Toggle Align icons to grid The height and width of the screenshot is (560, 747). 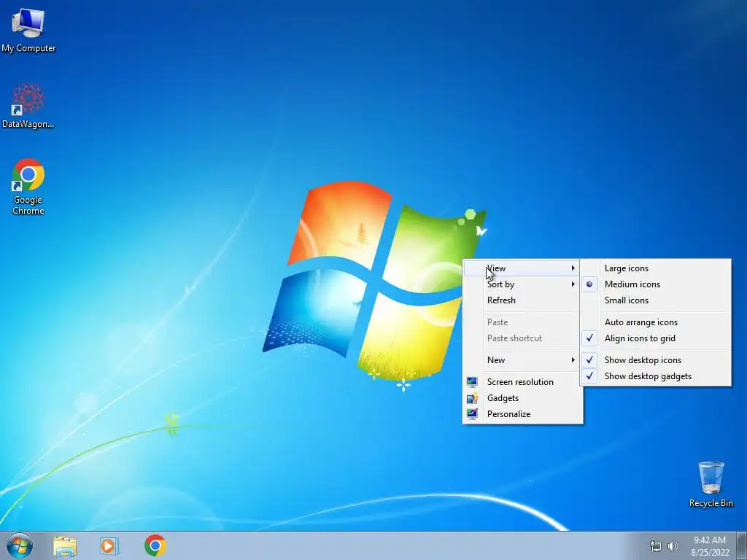click(656, 338)
